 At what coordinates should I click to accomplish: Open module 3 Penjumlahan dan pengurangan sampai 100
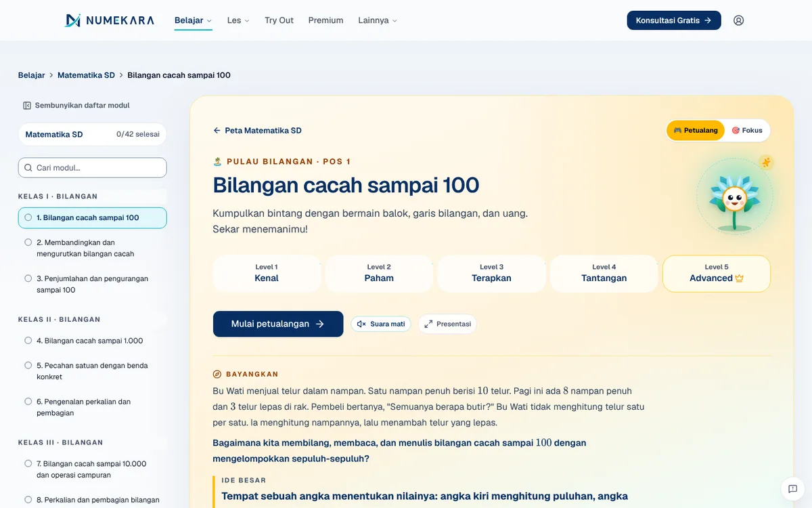click(x=92, y=284)
